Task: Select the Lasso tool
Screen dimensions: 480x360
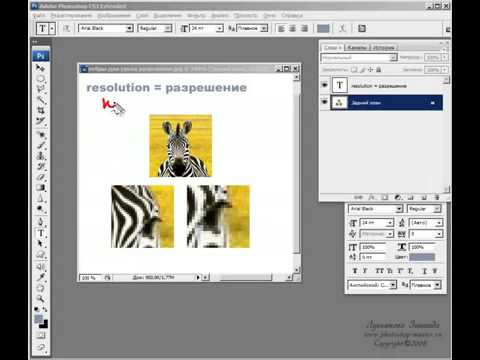Action: point(40,89)
